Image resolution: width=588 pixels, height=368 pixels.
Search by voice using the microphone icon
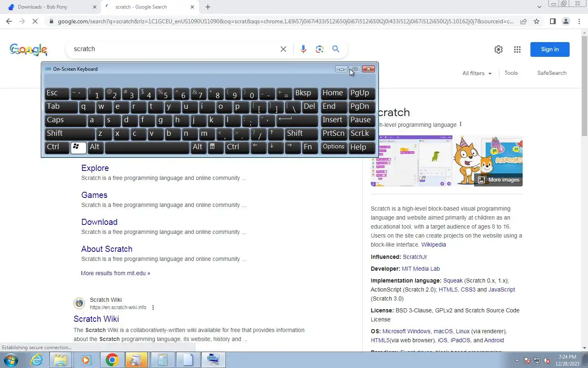(x=303, y=49)
